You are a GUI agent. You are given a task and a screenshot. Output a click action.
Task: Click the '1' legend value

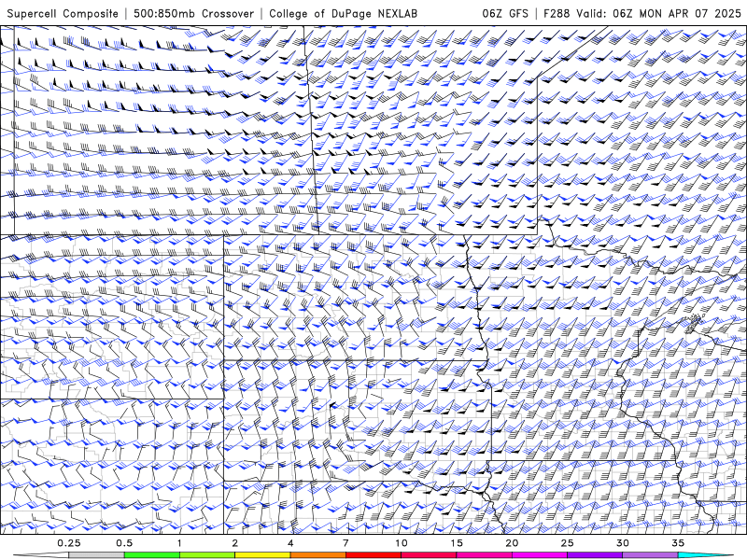coord(179,543)
